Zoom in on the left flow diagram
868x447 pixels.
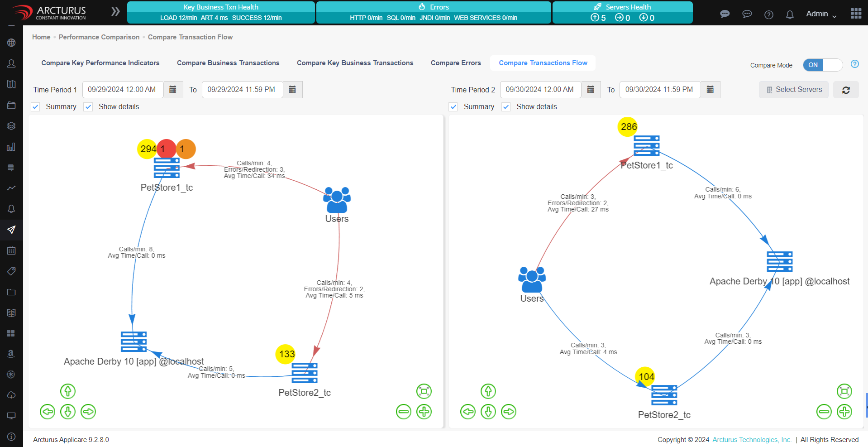pyautogui.click(x=424, y=412)
